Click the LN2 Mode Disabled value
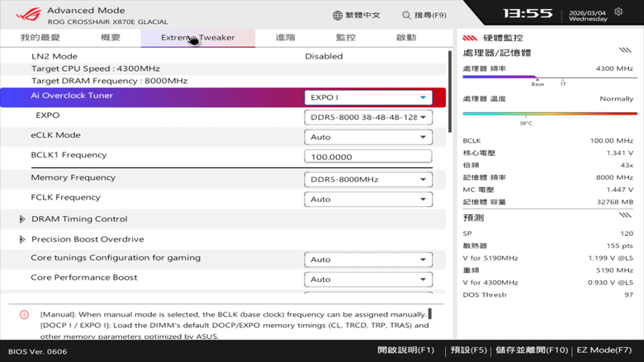 (x=324, y=56)
